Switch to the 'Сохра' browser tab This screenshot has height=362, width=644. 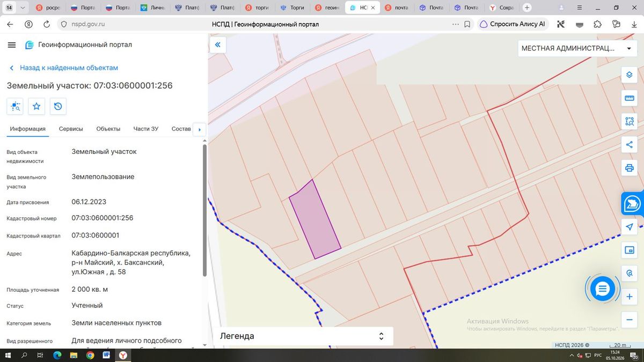(x=502, y=8)
